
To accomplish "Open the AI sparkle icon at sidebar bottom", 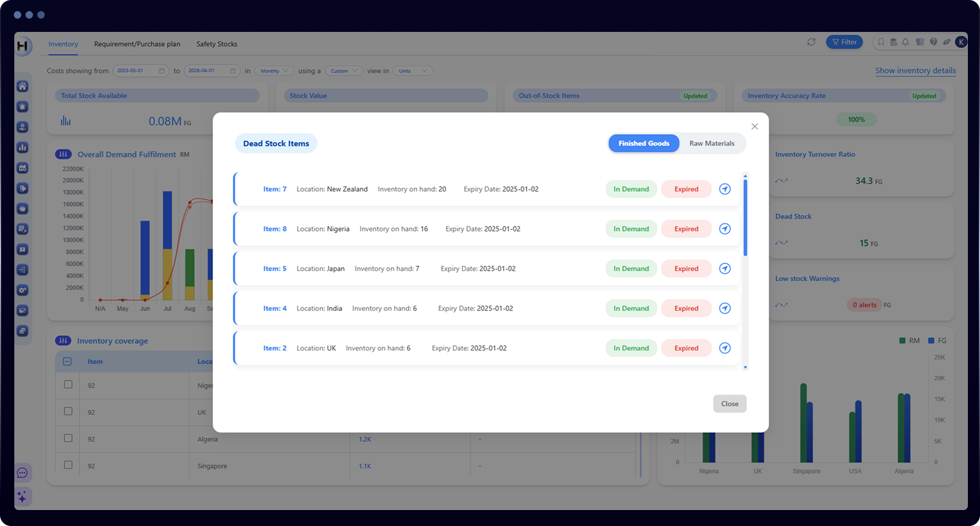I will point(23,497).
